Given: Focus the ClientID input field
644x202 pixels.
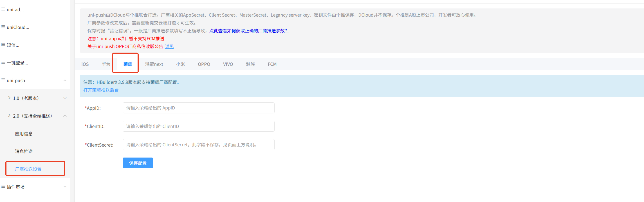Looking at the screenshot, I should click(199, 126).
